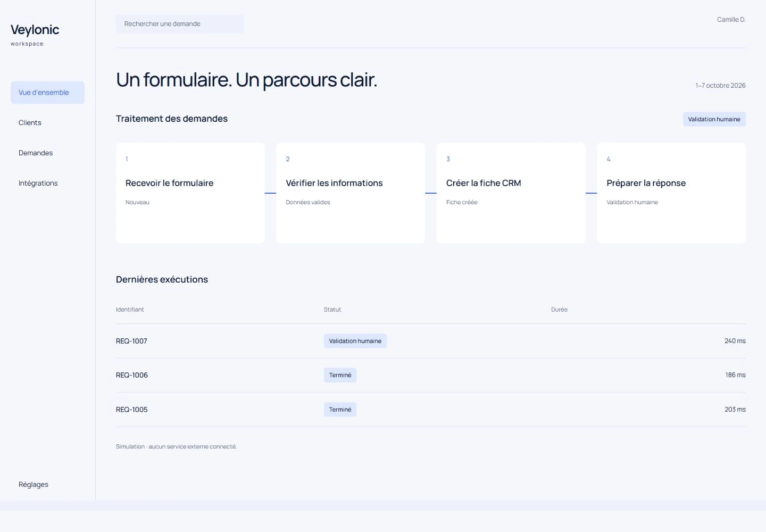This screenshot has height=532, width=766.
Task: Click the Terminé status of REQ-1006
Action: click(340, 375)
